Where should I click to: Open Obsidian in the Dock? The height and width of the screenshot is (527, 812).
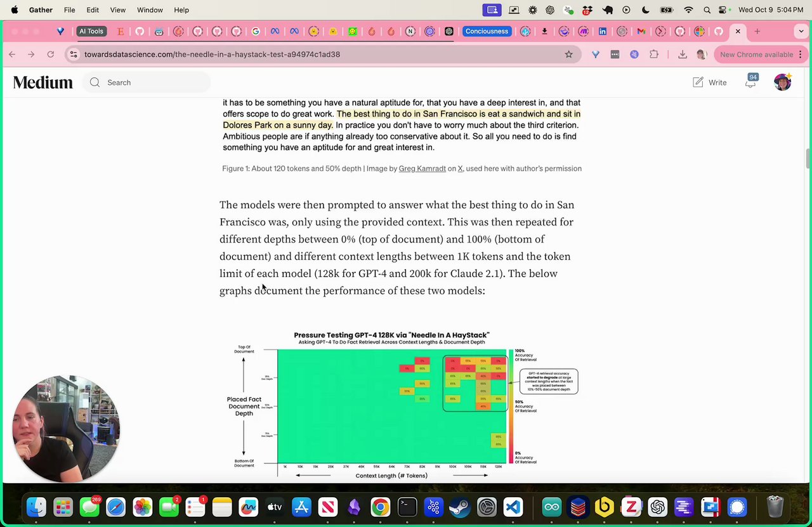point(354,507)
